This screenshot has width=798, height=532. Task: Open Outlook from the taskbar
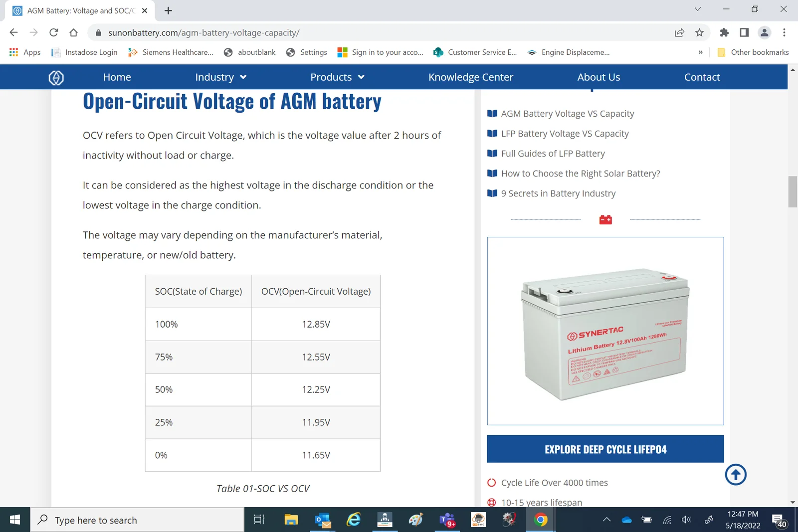pos(323,520)
